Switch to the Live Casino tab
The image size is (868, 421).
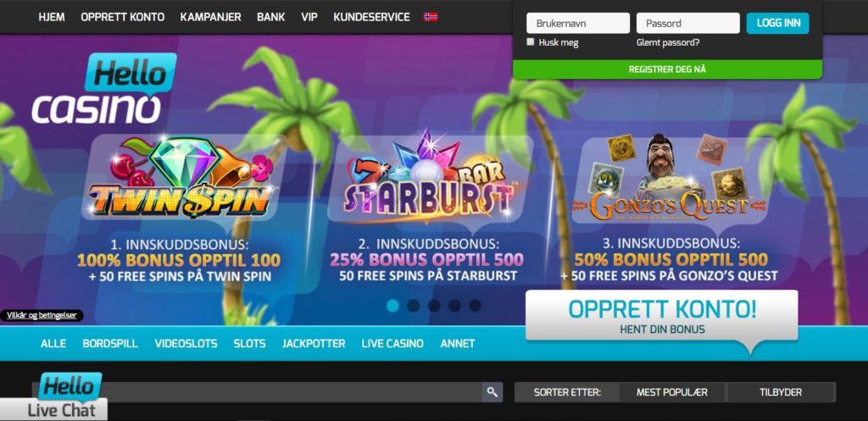point(392,344)
